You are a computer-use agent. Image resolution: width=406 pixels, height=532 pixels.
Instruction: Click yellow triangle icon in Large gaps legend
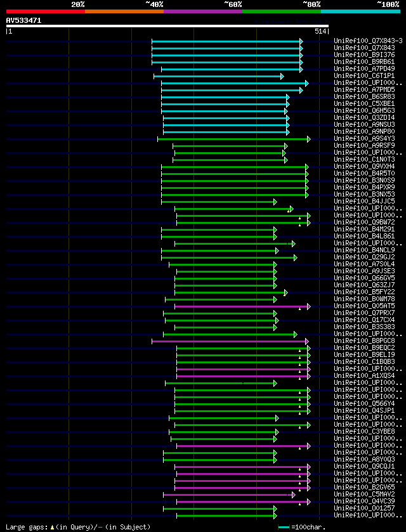coord(52,528)
